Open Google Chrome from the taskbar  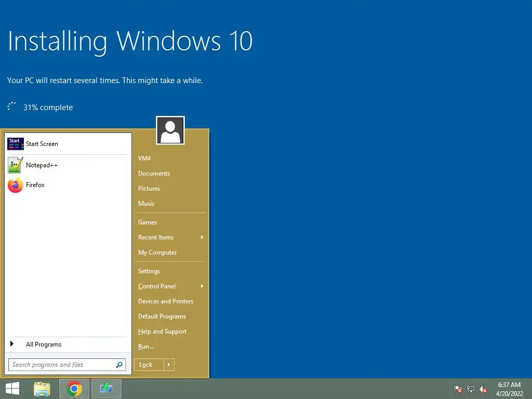click(x=74, y=389)
